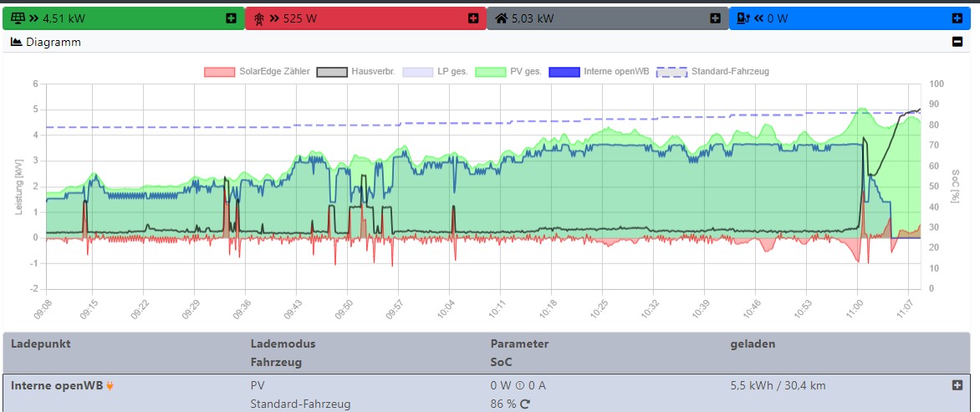This screenshot has width=980, height=412.
Task: Expand the gray house consumption card
Action: (715, 18)
